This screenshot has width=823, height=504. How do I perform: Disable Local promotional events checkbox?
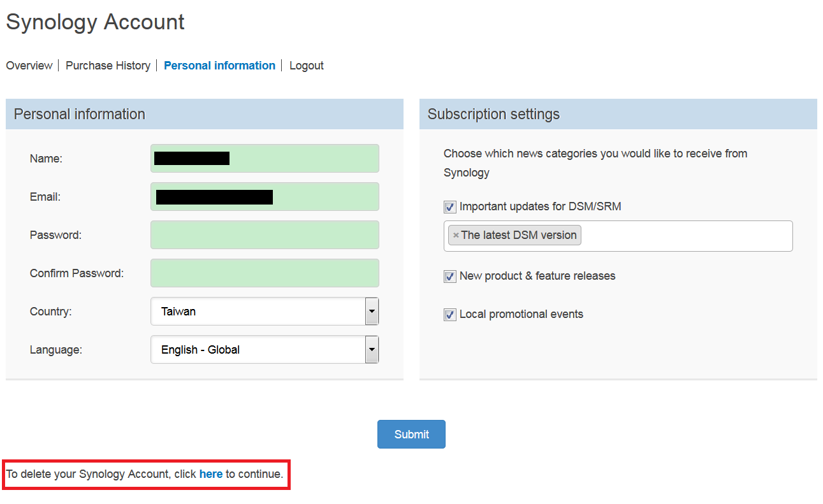point(450,315)
